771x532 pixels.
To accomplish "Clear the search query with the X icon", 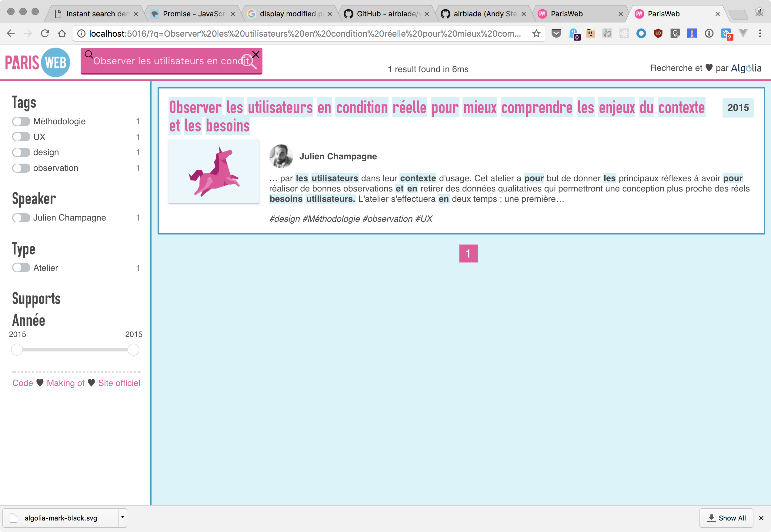I will (x=256, y=54).
